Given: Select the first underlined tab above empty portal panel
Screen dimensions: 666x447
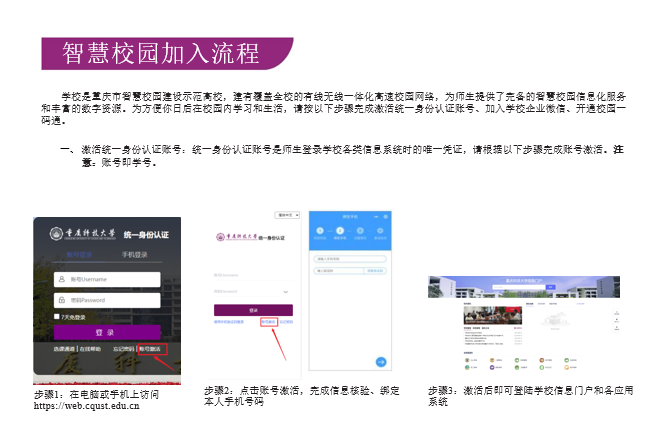Looking at the screenshot, I should 530,304.
